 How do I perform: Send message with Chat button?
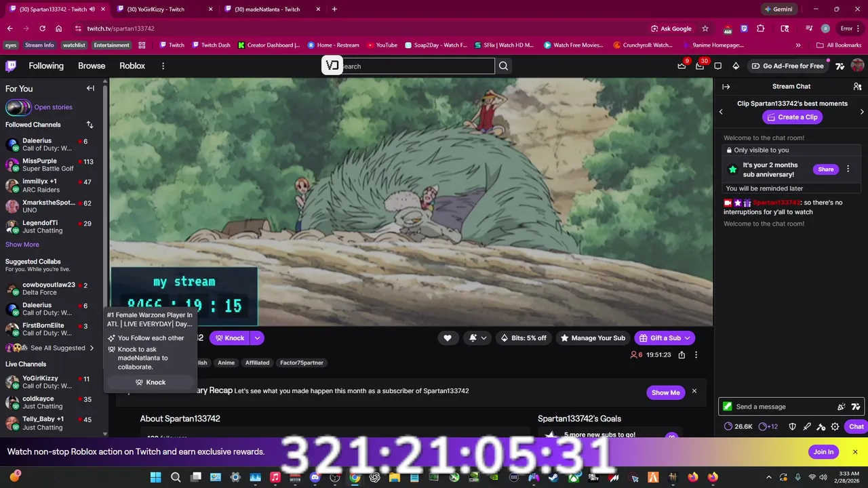pyautogui.click(x=856, y=426)
